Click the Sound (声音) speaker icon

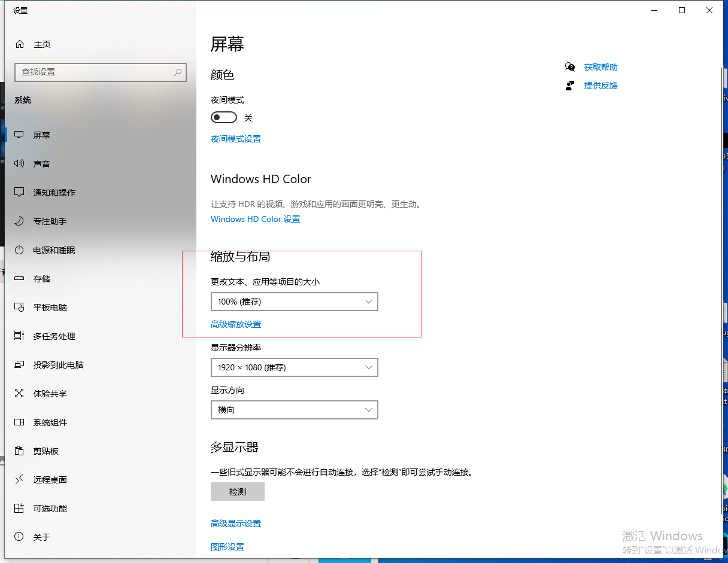pos(20,164)
